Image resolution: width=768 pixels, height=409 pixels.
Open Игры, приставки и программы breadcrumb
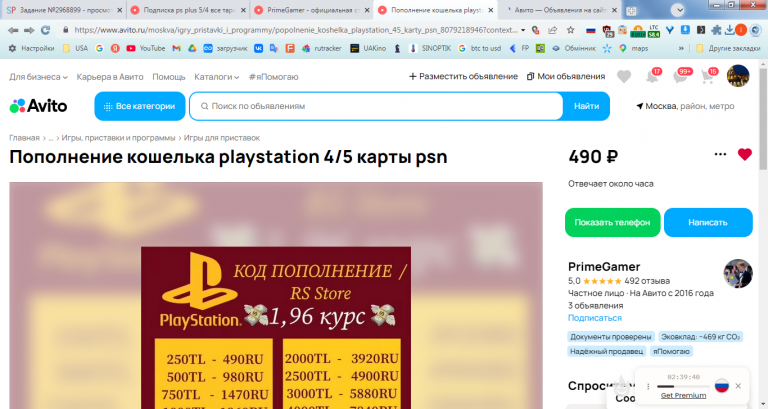(118, 138)
